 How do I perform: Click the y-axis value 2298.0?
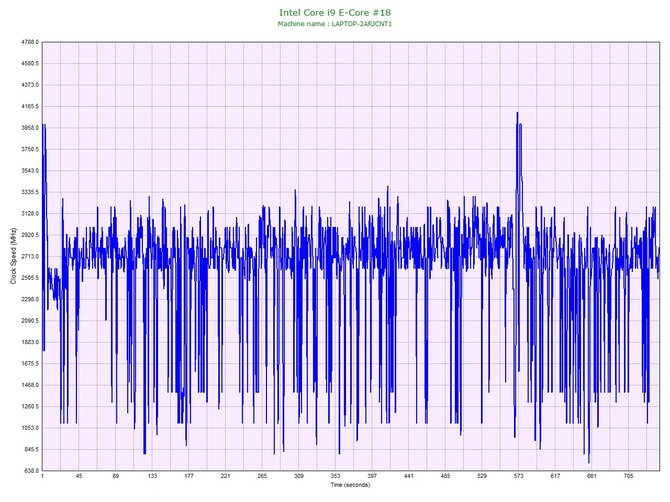point(30,299)
